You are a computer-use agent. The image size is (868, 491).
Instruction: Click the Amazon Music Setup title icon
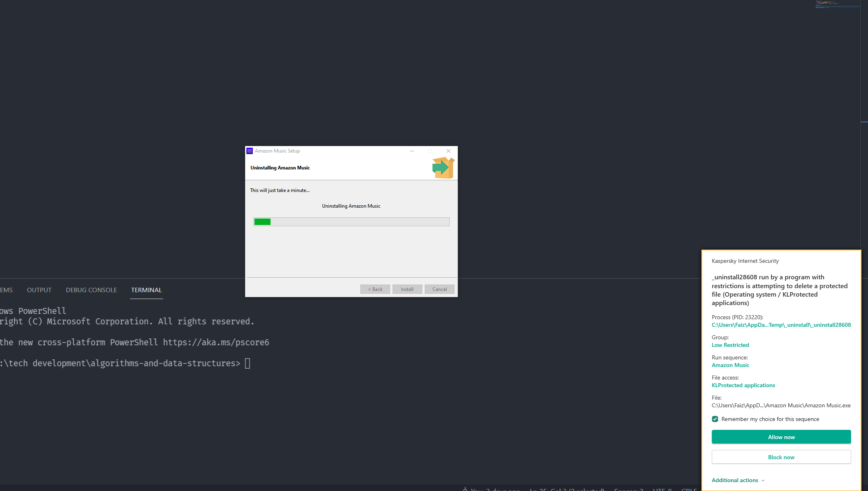[250, 151]
